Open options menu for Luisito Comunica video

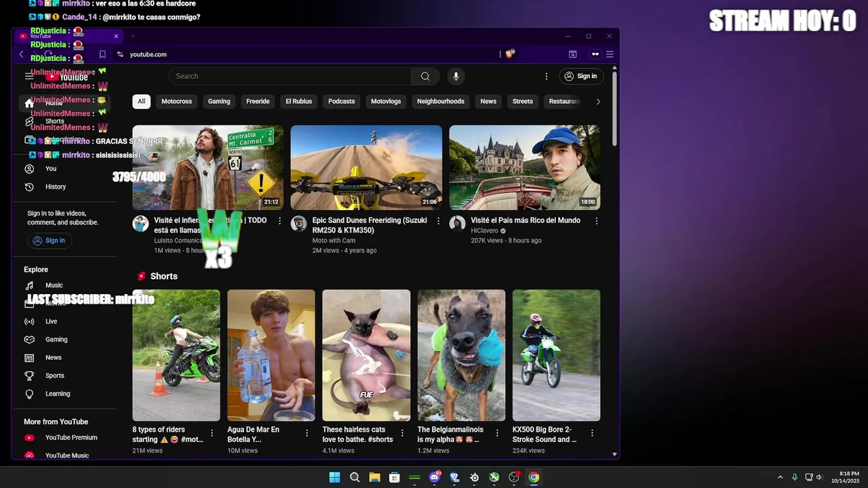(279, 221)
